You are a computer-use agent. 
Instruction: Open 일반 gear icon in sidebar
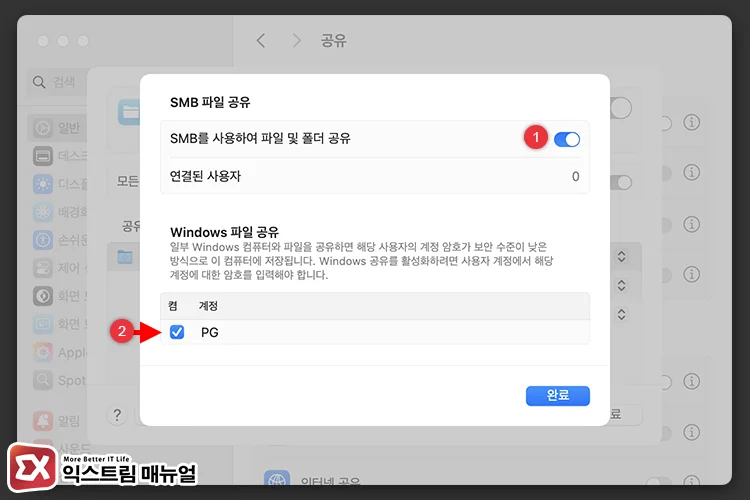(43, 128)
